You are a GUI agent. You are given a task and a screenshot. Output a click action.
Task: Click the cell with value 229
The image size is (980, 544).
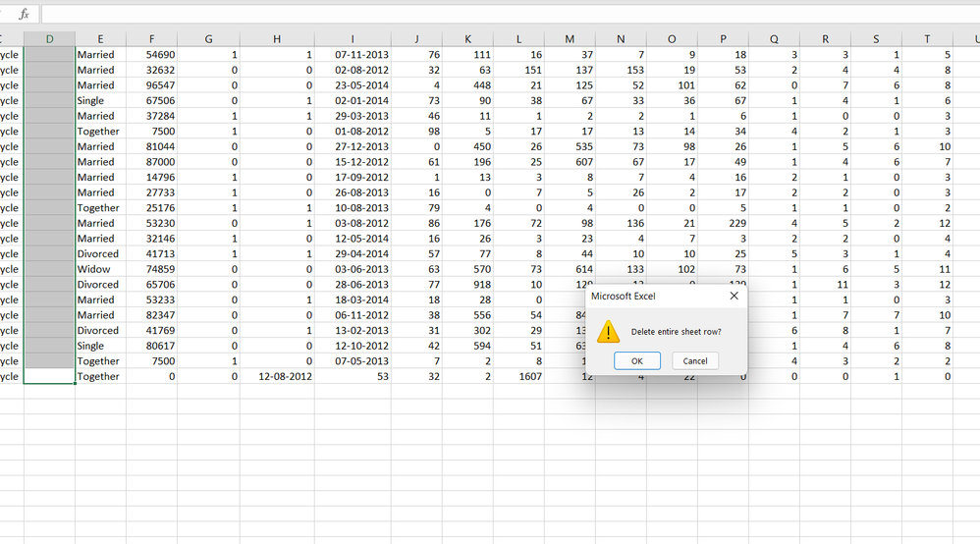pyautogui.click(x=723, y=223)
